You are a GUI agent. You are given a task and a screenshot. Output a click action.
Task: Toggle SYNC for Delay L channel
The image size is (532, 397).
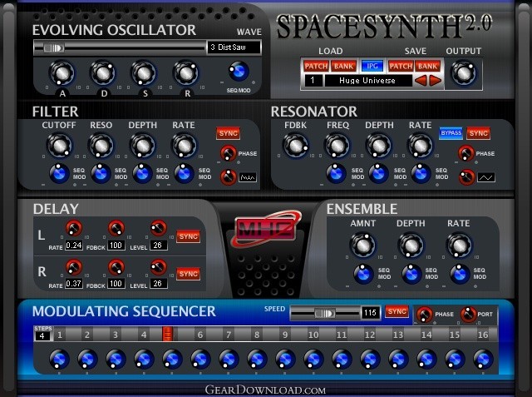[x=189, y=236]
